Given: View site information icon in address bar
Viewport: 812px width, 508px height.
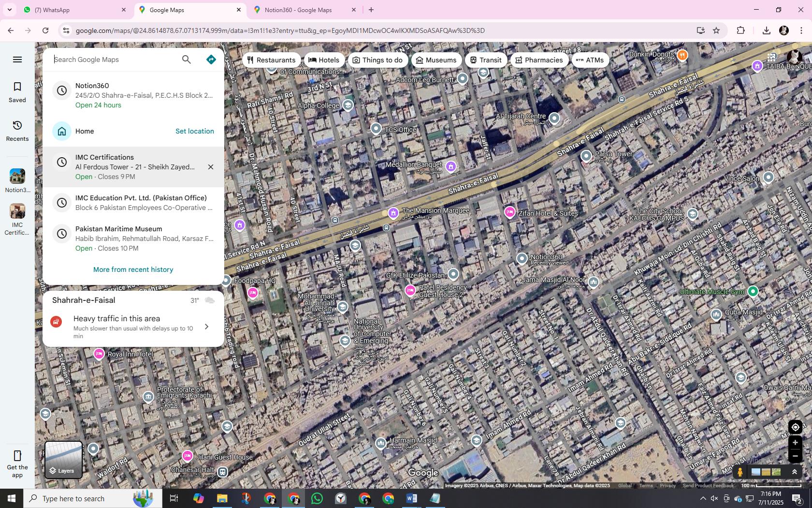Looking at the screenshot, I should pos(66,30).
